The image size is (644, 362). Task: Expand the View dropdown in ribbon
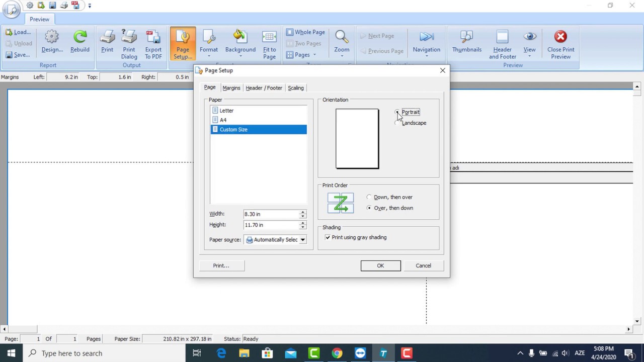[x=529, y=56]
